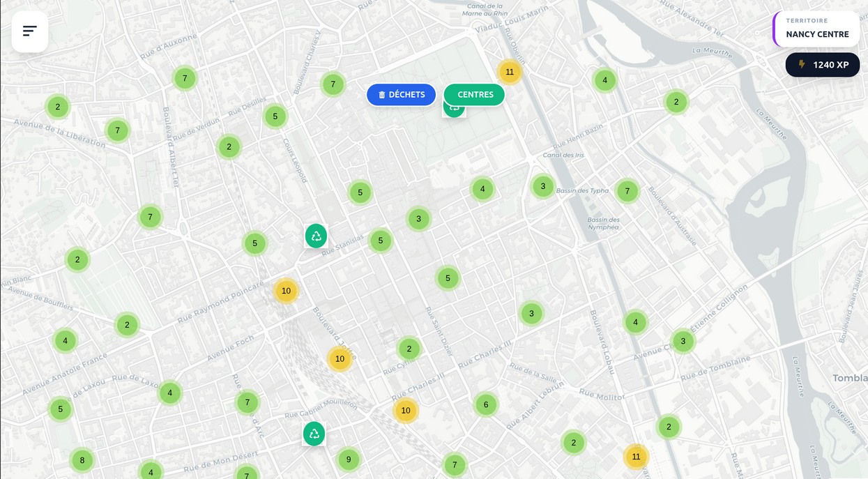Click the recycling marker beneath the Centres button
Screen dimensions: 868x479
click(x=454, y=111)
